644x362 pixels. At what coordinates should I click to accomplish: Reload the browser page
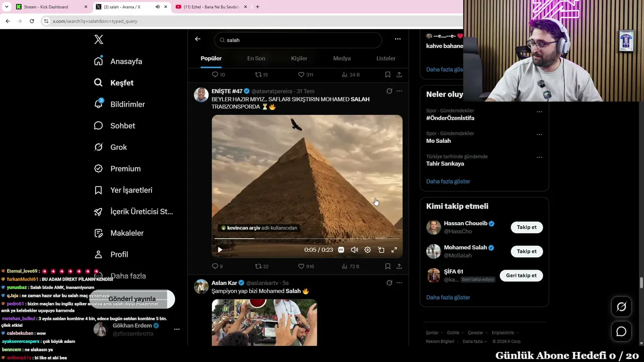point(32,21)
